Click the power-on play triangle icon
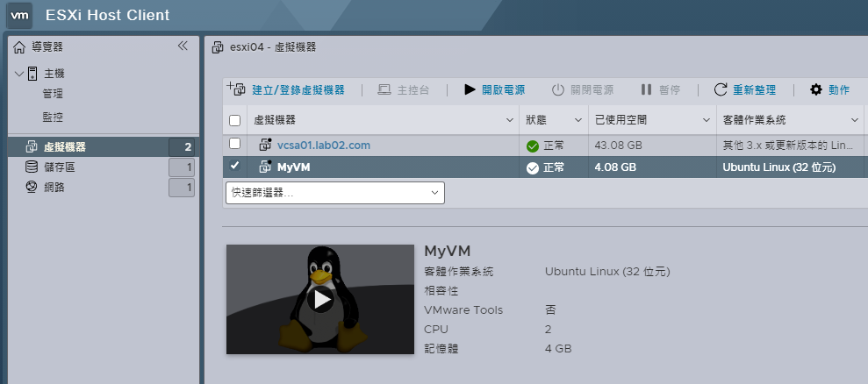This screenshot has height=384, width=868. 470,89
